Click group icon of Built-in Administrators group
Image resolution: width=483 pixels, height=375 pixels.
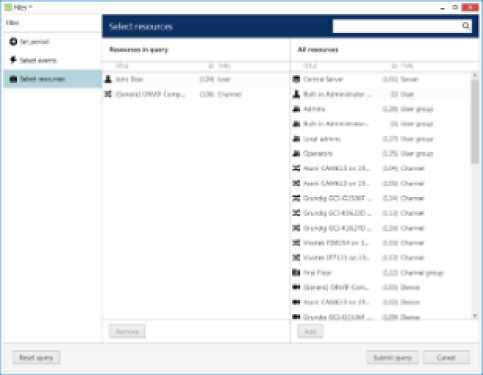(x=296, y=124)
